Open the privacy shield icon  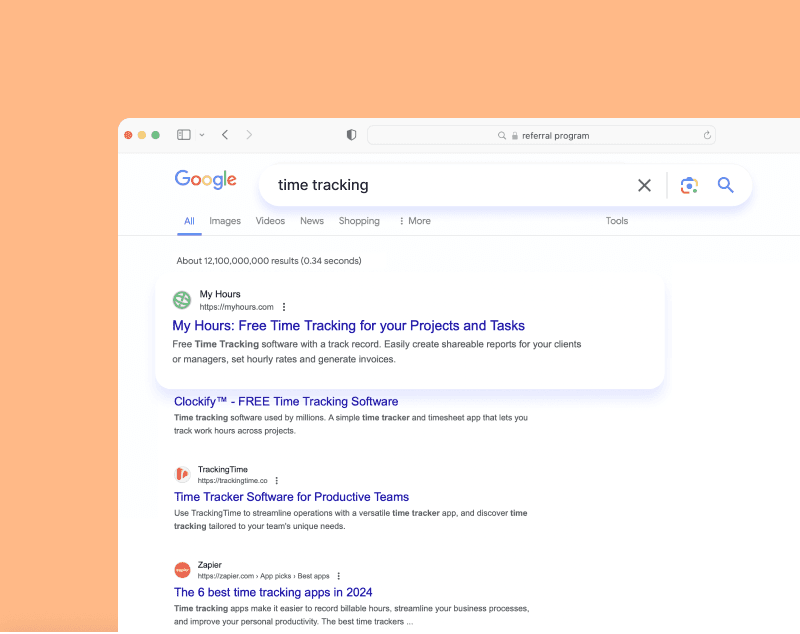coord(351,135)
